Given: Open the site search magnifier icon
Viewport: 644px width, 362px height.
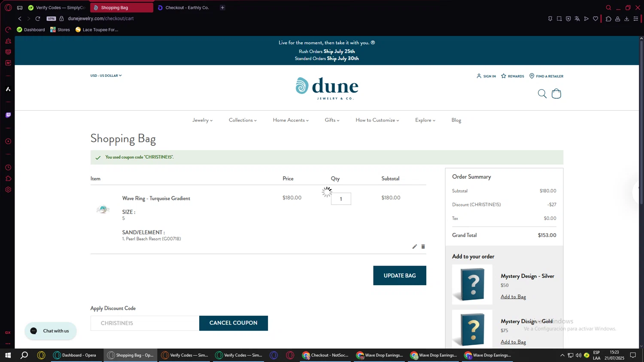Looking at the screenshot, I should click(542, 94).
